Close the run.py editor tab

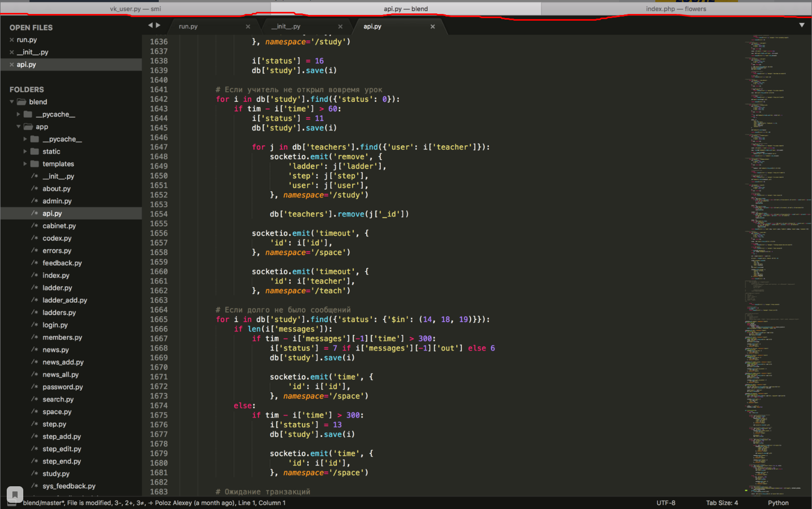click(x=248, y=26)
